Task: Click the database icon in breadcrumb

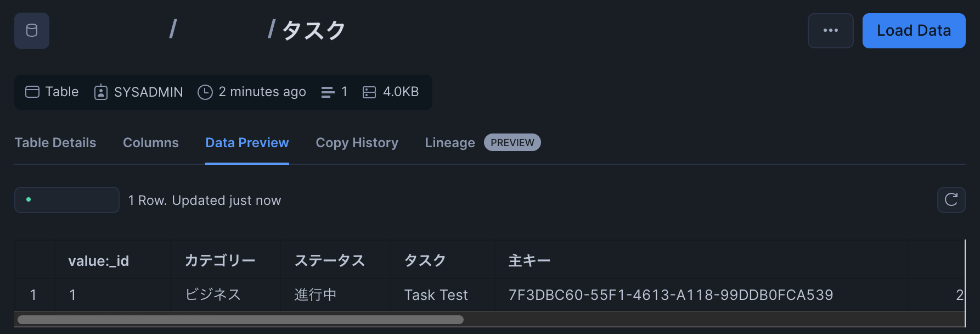Action: click(32, 31)
